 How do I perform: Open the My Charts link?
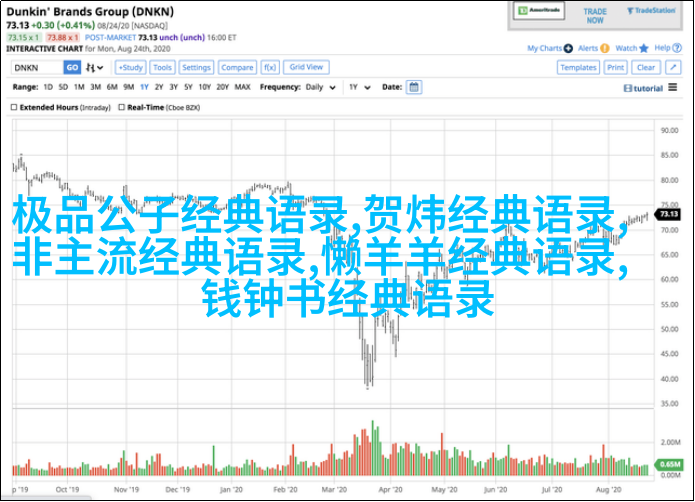(x=544, y=48)
